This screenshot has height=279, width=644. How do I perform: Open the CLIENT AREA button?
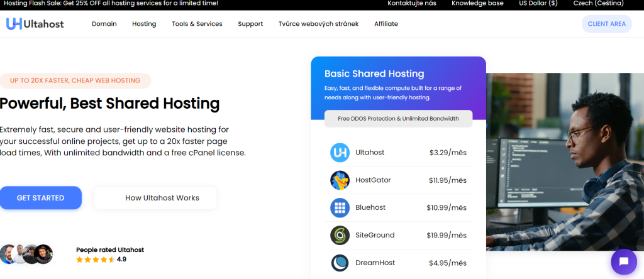(606, 24)
